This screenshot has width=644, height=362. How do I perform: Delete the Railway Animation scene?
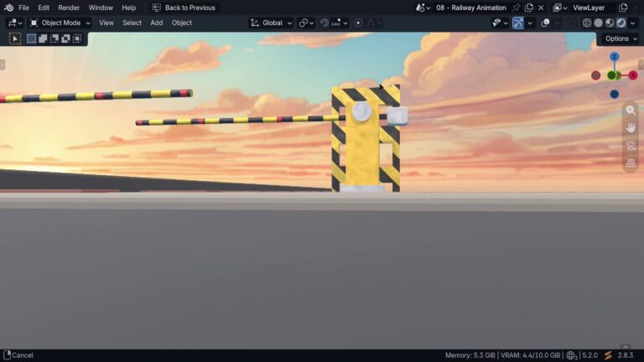tap(541, 8)
